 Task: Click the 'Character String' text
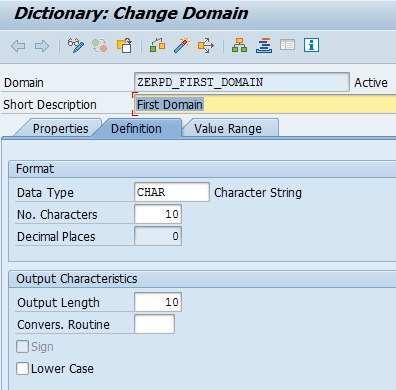[258, 193]
